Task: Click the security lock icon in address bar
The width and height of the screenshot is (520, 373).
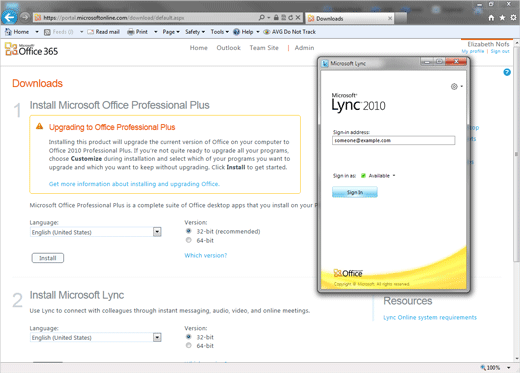Action: click(x=276, y=17)
